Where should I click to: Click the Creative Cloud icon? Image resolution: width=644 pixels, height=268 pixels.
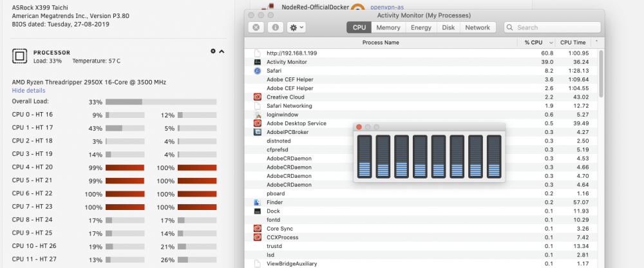pos(258,97)
